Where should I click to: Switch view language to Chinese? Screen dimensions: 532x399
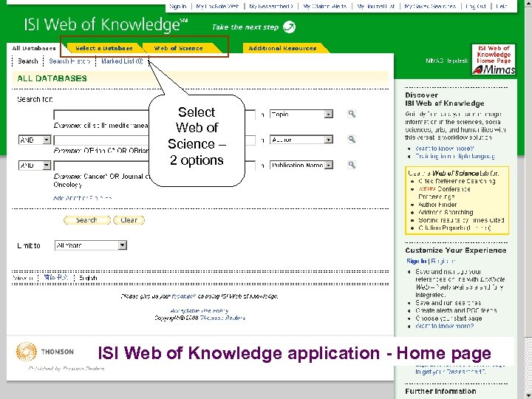pyautogui.click(x=56, y=278)
